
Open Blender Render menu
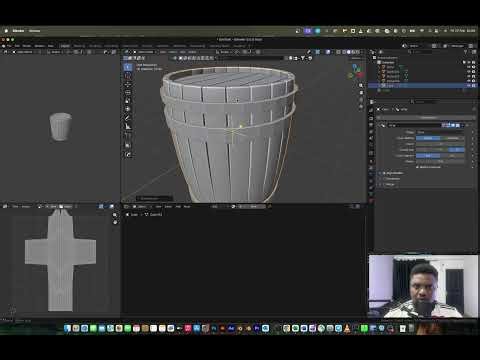coord(27,46)
